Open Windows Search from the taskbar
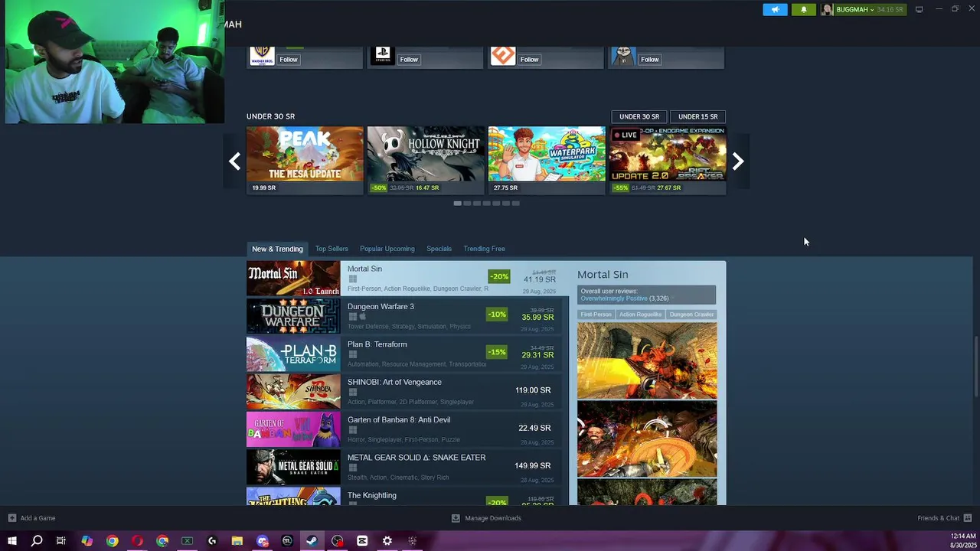 click(x=37, y=541)
